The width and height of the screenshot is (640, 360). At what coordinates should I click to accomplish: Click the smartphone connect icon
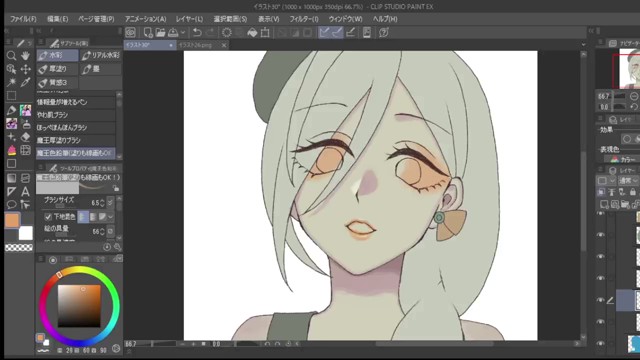(x=367, y=33)
